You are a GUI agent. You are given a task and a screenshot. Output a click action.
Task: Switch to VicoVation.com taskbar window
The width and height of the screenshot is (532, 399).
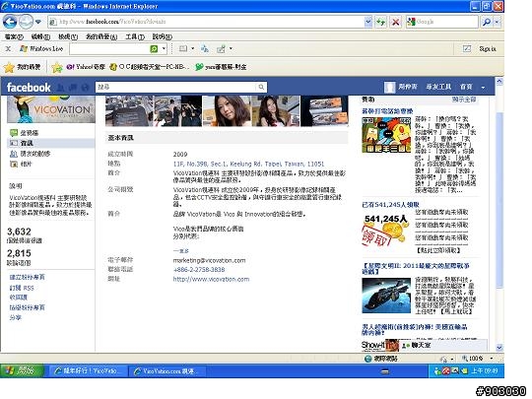tap(166, 371)
